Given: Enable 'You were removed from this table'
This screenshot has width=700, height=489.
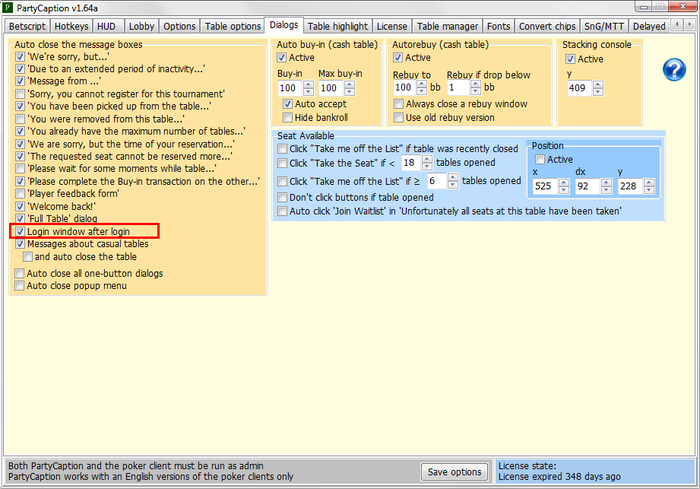Looking at the screenshot, I should click(x=20, y=119).
